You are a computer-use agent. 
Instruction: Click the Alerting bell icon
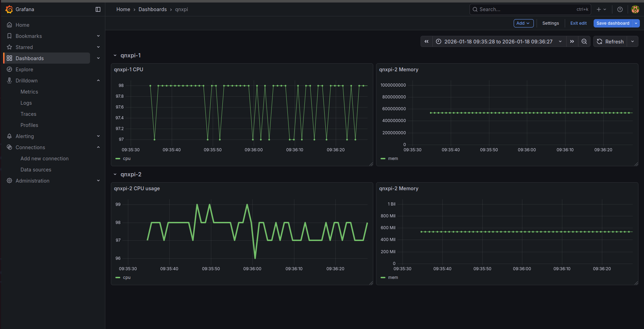pyautogui.click(x=9, y=136)
